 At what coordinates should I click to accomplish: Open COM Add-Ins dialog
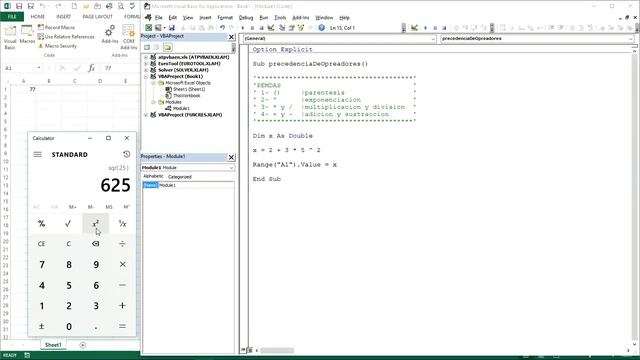[129, 37]
